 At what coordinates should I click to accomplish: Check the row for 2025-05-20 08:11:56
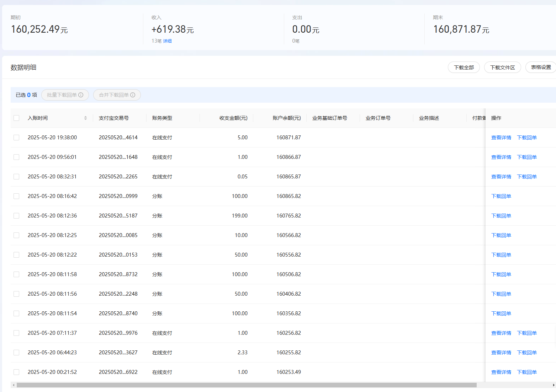16,294
